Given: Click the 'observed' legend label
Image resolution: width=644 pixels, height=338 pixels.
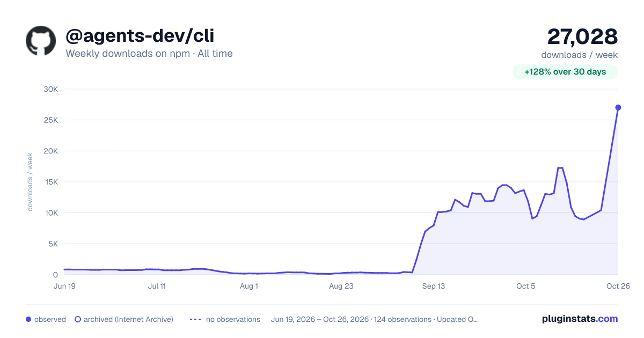Looking at the screenshot, I should click(x=50, y=319).
